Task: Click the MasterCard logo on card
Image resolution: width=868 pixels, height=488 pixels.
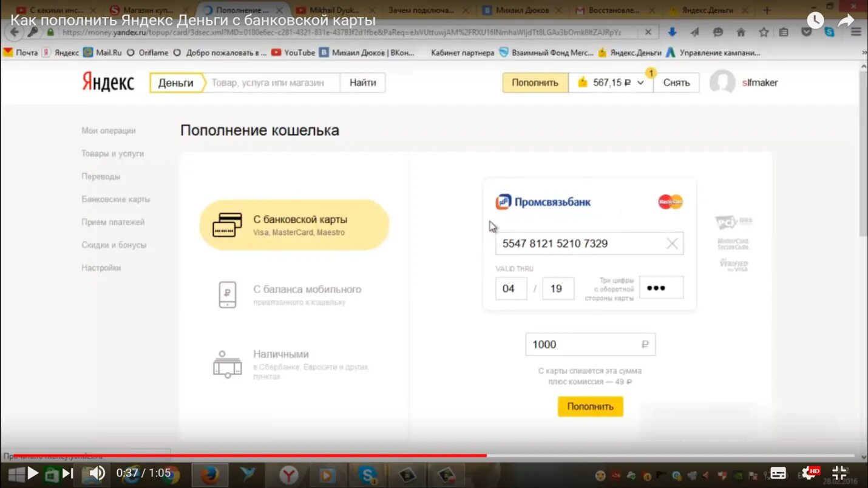Action: [671, 202]
